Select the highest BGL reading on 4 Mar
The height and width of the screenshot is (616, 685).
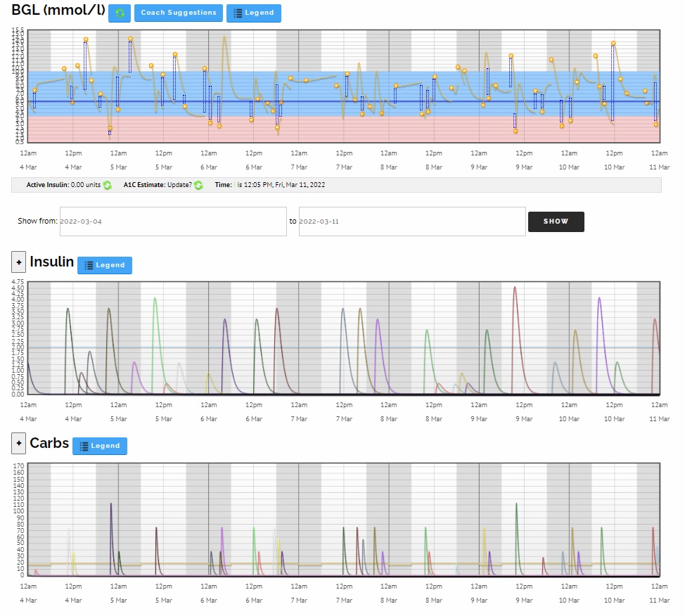coord(86,40)
